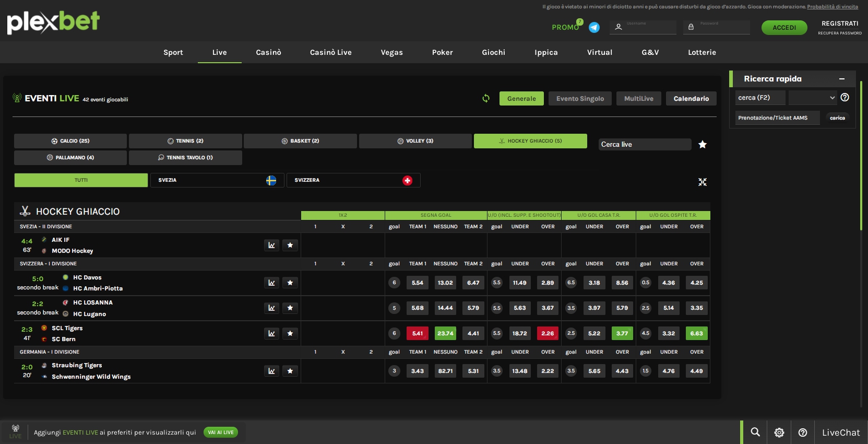Open the Lotterie section

click(702, 52)
